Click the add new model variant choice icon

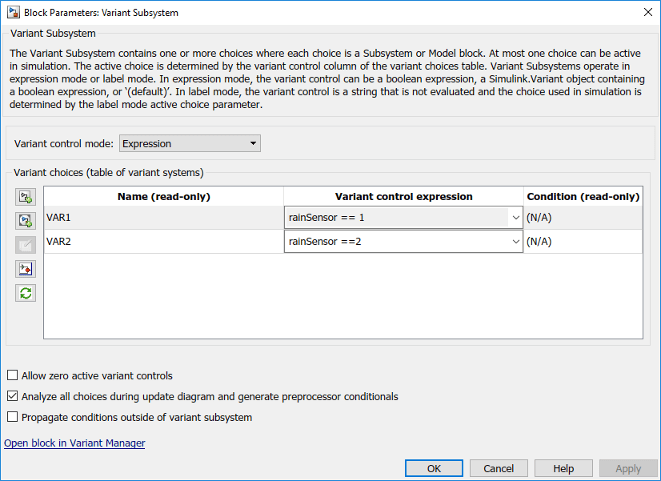[x=26, y=221]
